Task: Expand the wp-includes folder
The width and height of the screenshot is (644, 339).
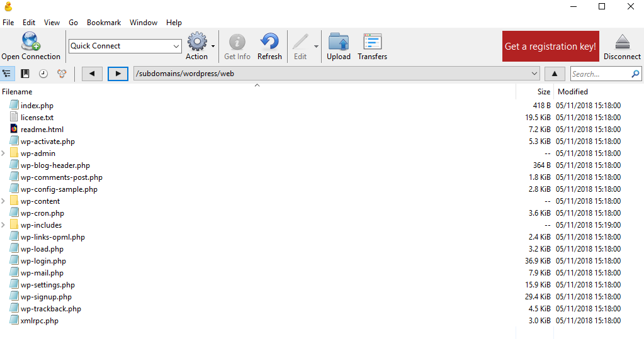Action: pyautogui.click(x=3, y=225)
